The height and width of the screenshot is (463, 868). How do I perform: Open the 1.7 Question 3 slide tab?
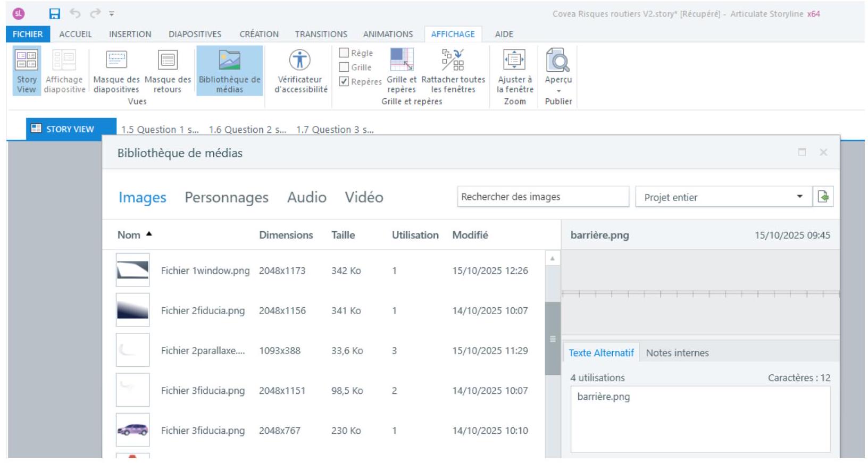pyautogui.click(x=335, y=130)
